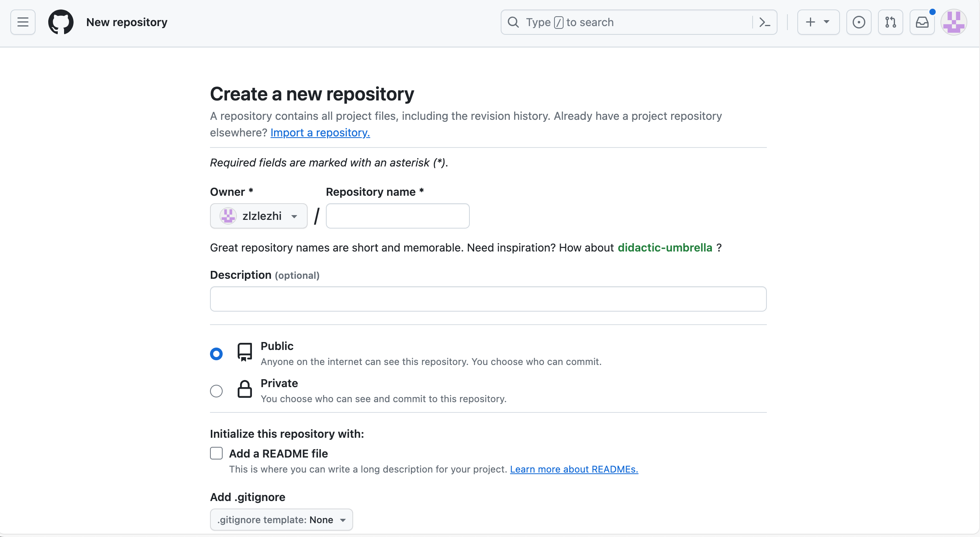Image resolution: width=980 pixels, height=537 pixels.
Task: Open the Learn more about READMEs link
Action: point(574,469)
